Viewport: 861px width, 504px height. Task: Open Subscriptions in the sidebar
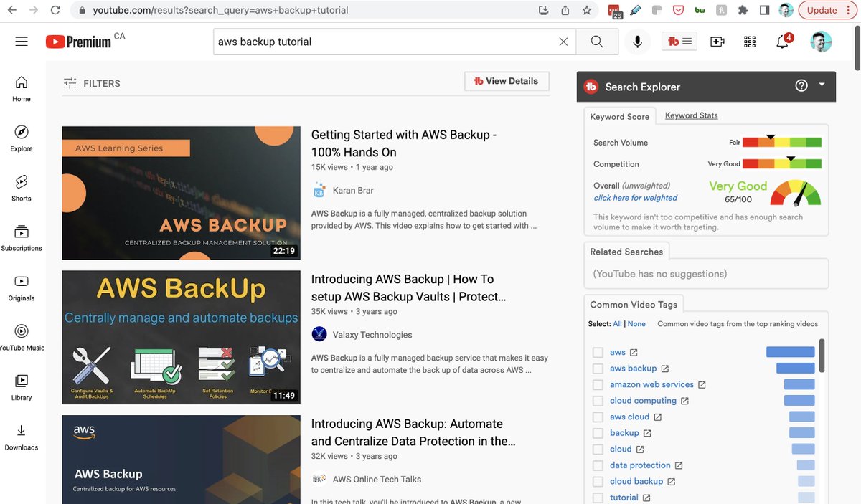[x=22, y=238]
